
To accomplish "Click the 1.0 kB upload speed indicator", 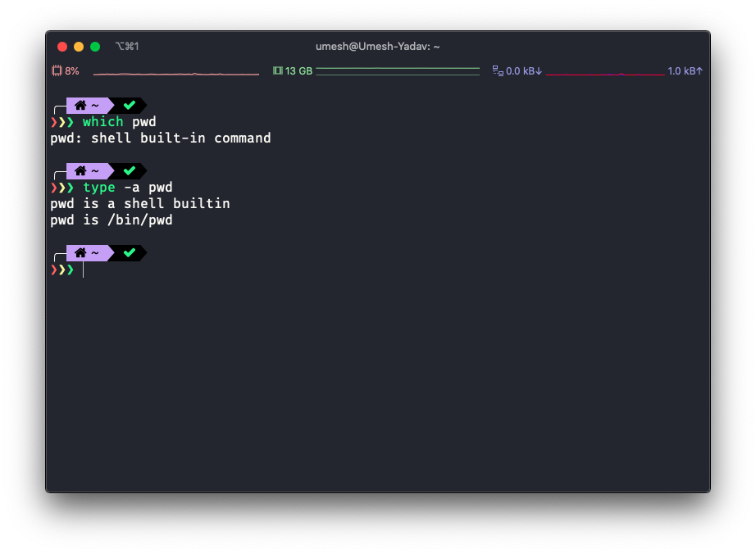I will tap(685, 71).
